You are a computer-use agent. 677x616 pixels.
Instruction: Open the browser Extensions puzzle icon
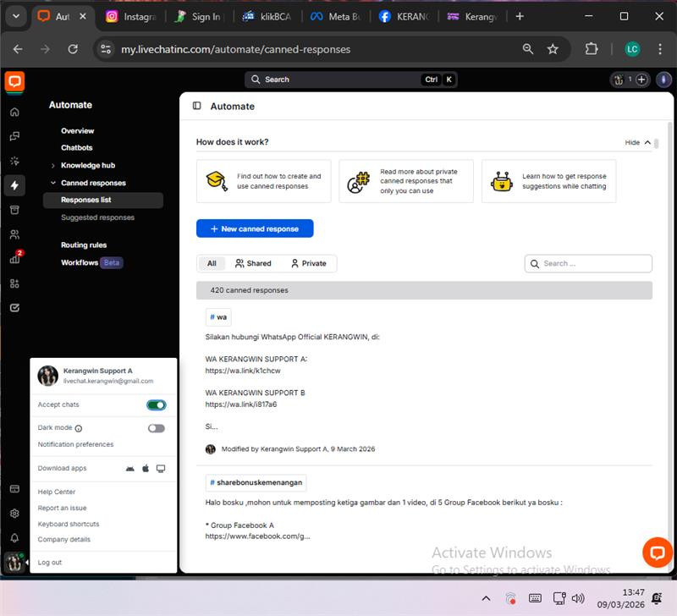coord(591,49)
